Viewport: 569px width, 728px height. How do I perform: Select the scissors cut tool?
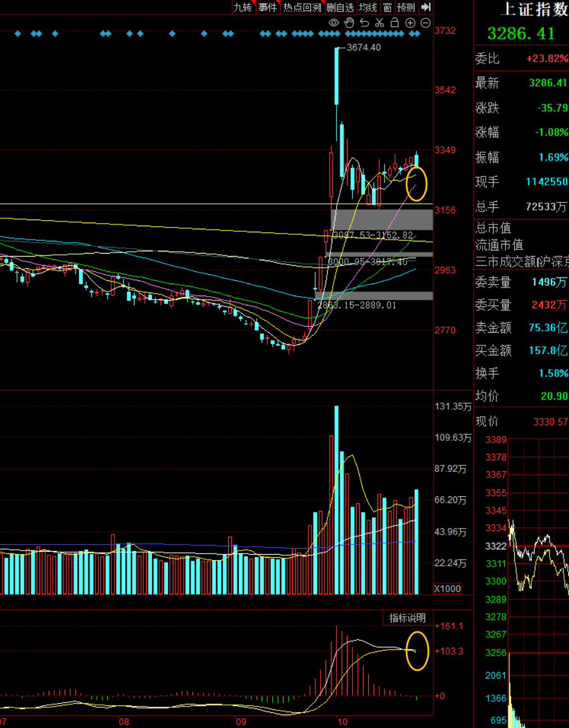(x=380, y=23)
